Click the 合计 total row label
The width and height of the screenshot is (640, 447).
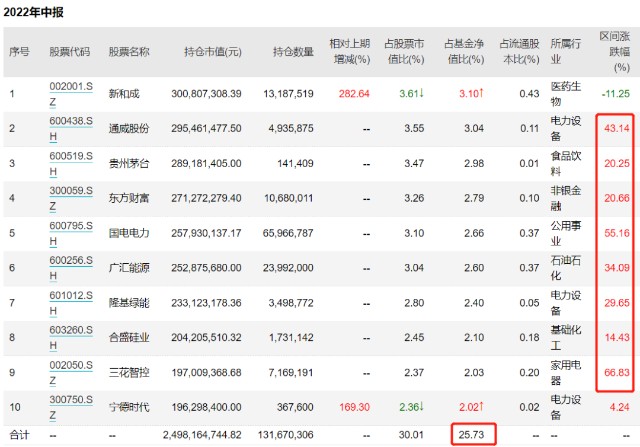tap(19, 435)
